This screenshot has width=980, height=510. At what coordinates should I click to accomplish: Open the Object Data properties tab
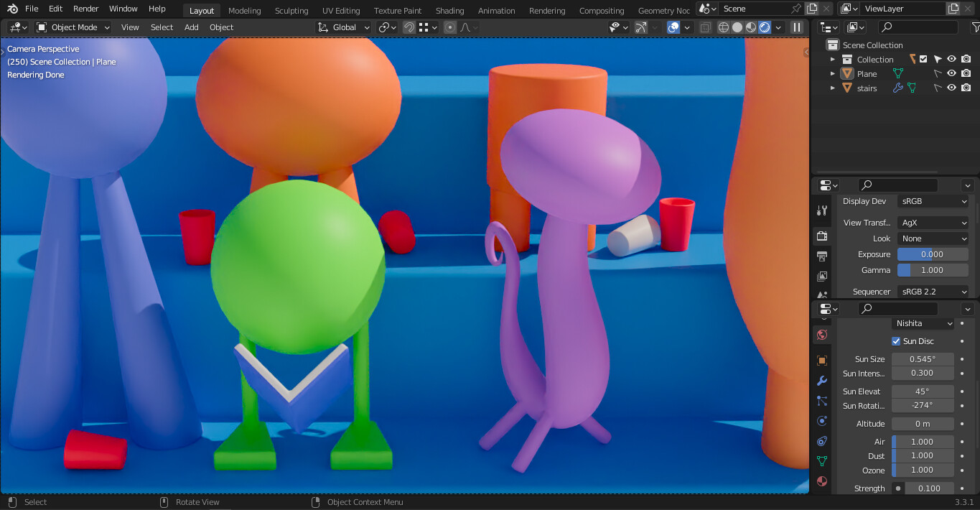(x=822, y=461)
